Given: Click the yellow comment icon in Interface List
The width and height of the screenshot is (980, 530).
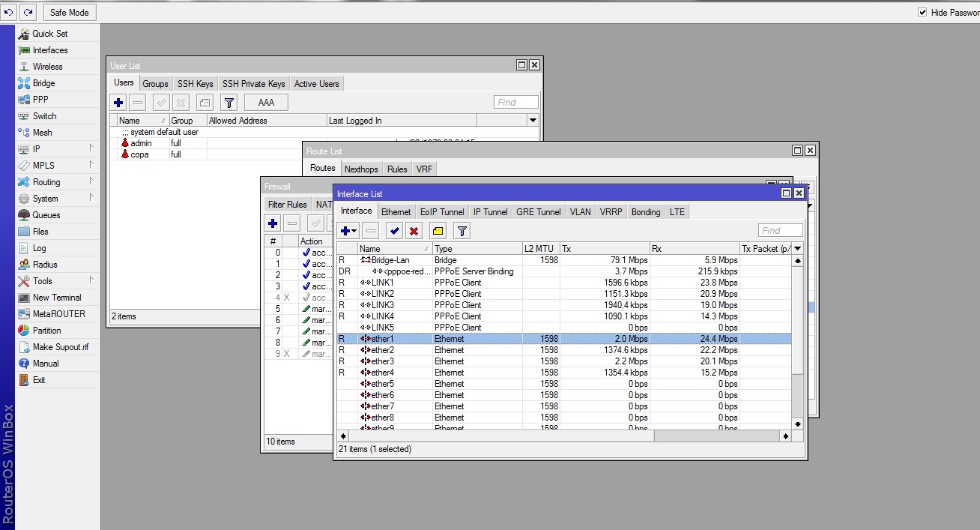Looking at the screenshot, I should [x=438, y=231].
